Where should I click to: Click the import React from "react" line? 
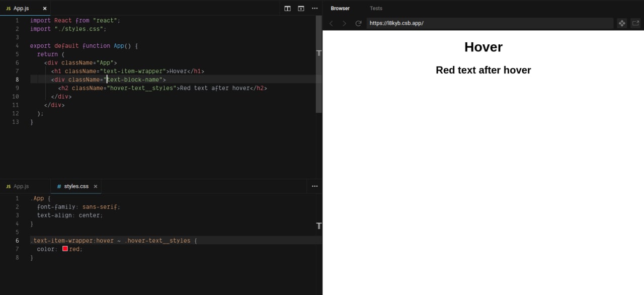75,20
